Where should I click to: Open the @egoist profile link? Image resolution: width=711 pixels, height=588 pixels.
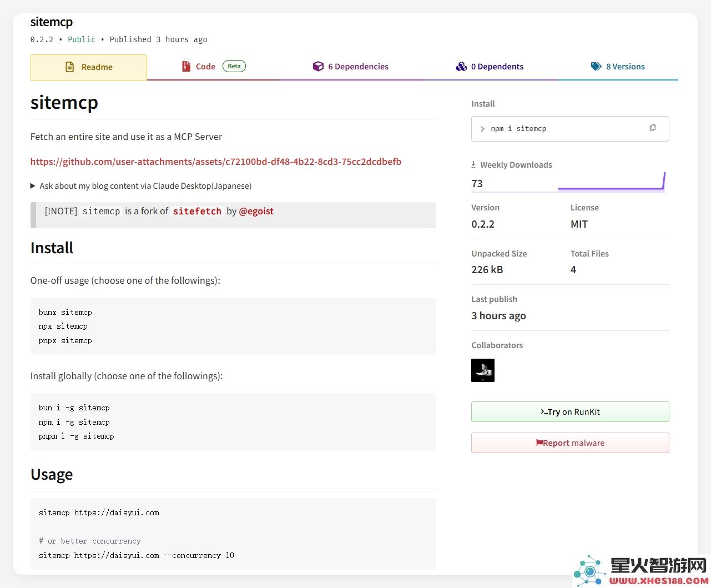tap(256, 211)
